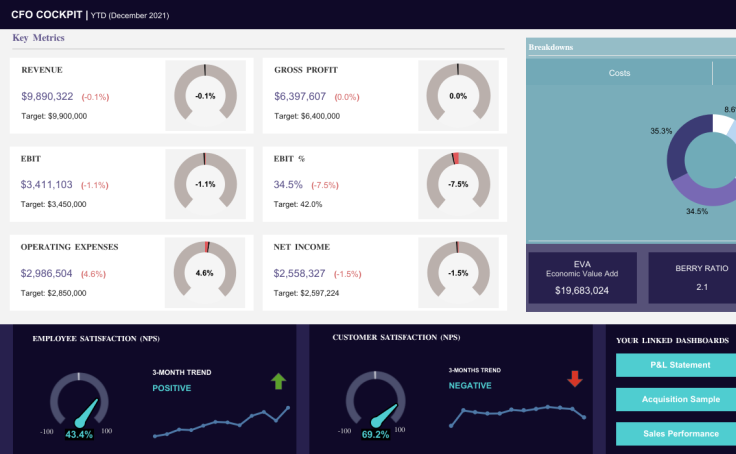Open the Sales Performance dashboard
Image resolution: width=736 pixels, height=454 pixels.
675,433
